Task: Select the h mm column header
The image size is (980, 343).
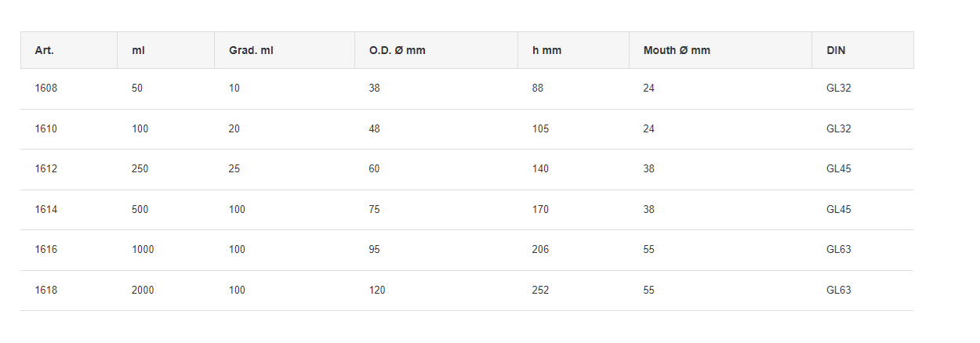Action: click(546, 50)
